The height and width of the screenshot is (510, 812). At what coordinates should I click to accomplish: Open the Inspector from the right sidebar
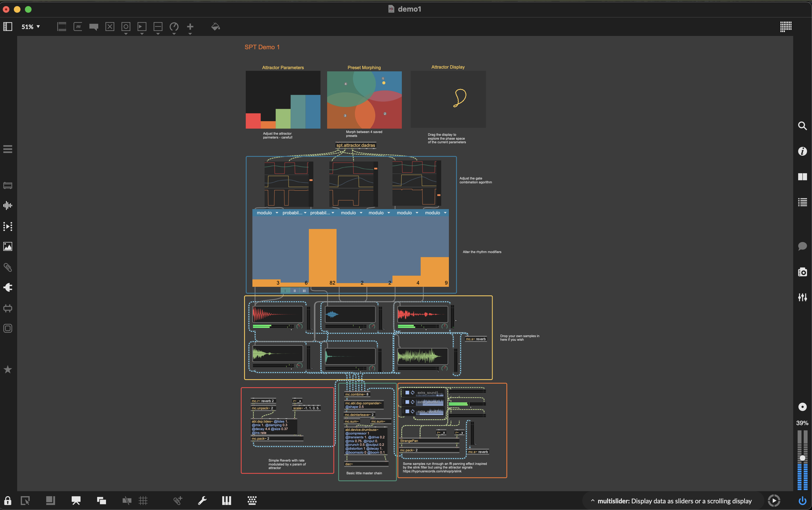(x=803, y=151)
